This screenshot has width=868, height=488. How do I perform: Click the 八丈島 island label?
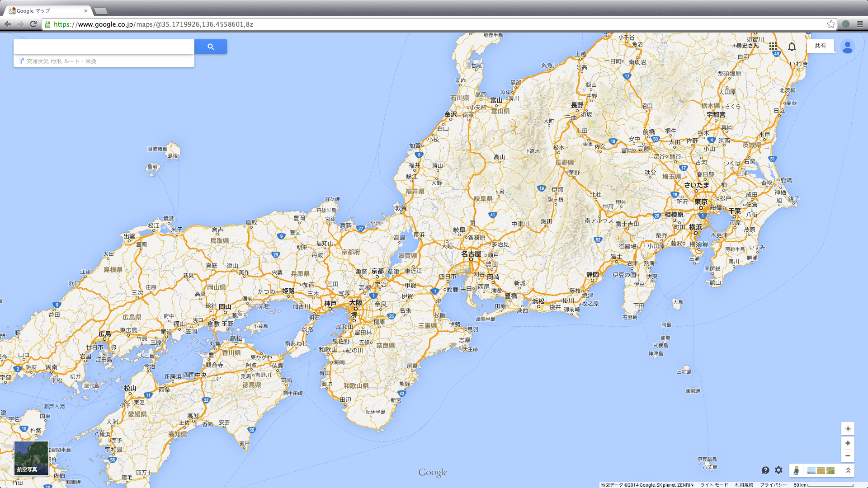[x=710, y=467]
